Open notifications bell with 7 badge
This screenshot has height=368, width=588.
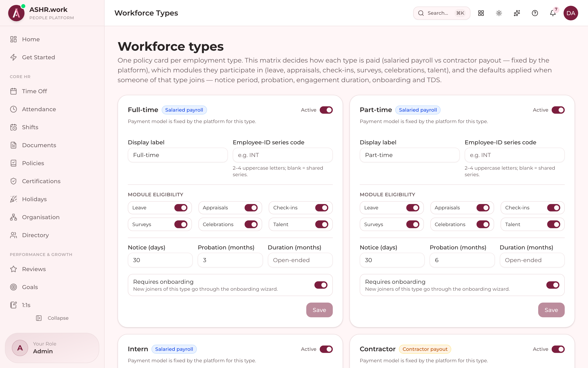click(x=553, y=13)
